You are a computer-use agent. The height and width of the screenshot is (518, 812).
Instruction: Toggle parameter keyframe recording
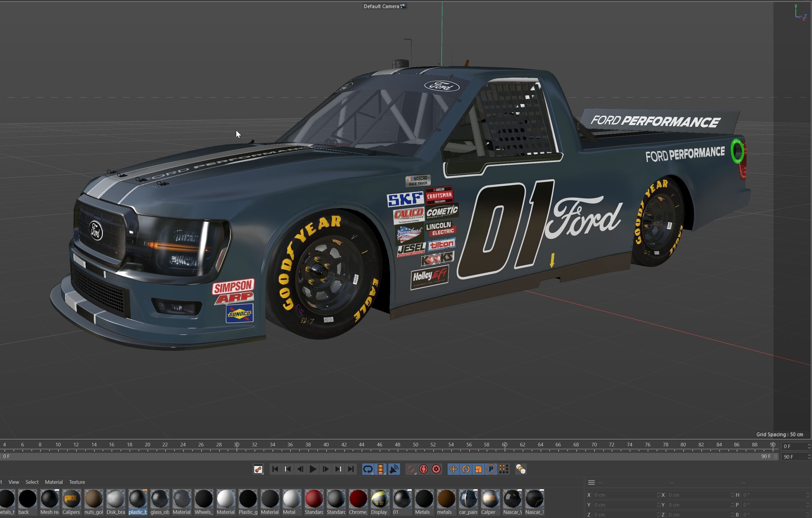(491, 469)
